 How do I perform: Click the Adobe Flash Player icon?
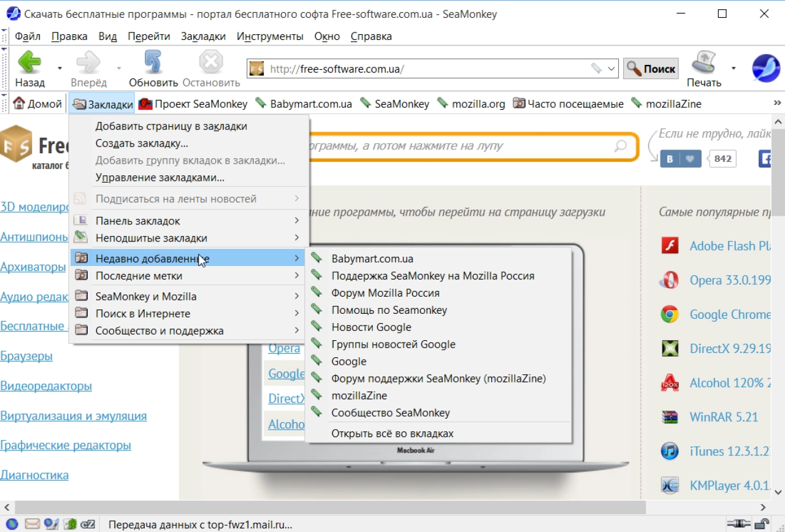point(670,246)
